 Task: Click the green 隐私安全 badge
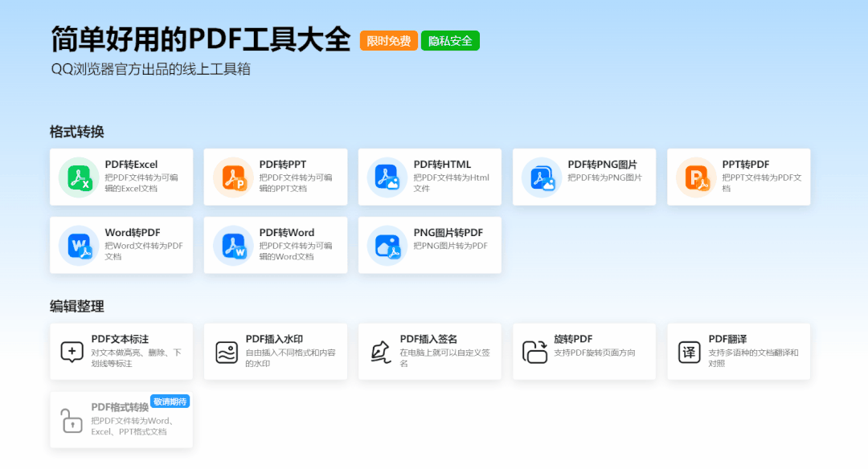450,41
